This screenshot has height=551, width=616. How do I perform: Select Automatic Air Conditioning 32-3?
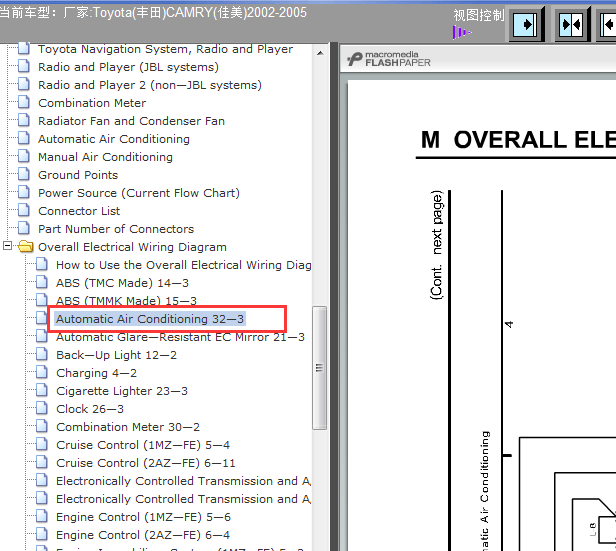pos(150,319)
